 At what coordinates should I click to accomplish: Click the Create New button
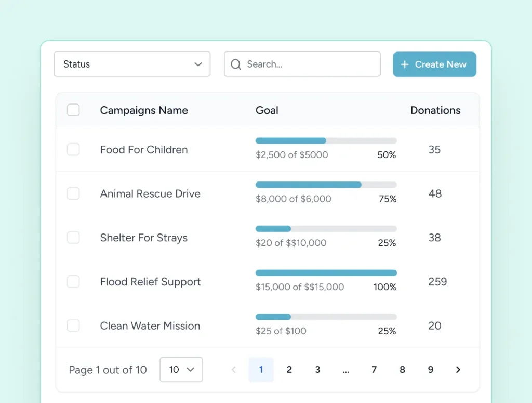(x=435, y=64)
